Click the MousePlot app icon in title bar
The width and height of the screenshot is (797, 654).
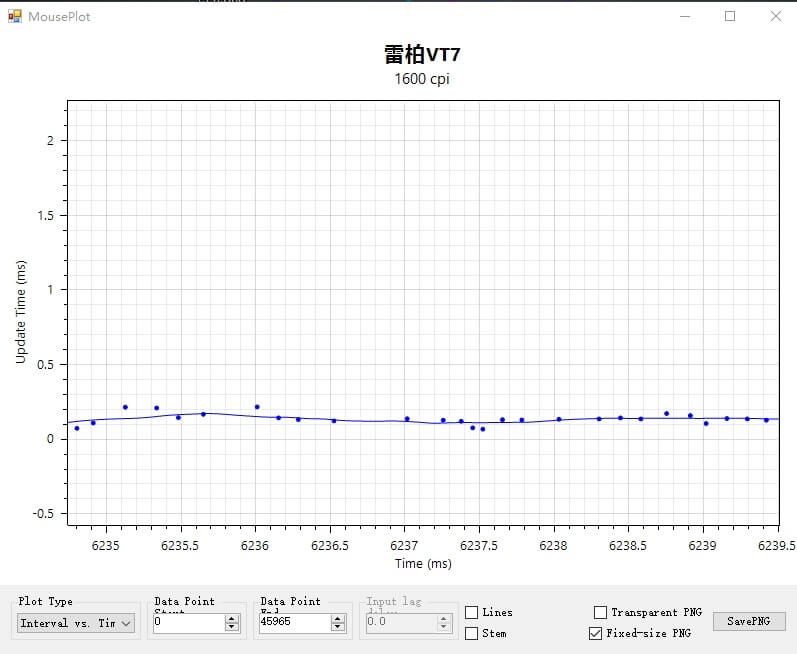pyautogui.click(x=15, y=16)
